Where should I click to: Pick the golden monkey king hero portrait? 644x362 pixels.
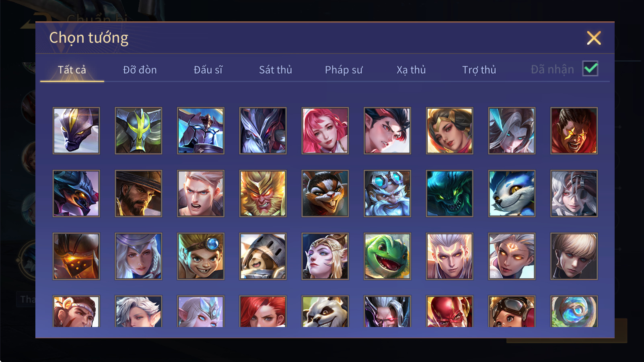pos(263,193)
